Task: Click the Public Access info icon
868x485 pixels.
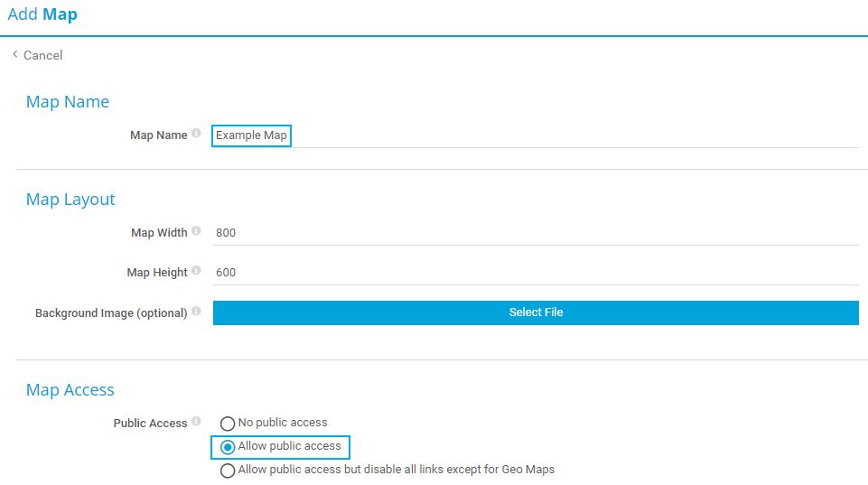Action: pyautogui.click(x=196, y=422)
